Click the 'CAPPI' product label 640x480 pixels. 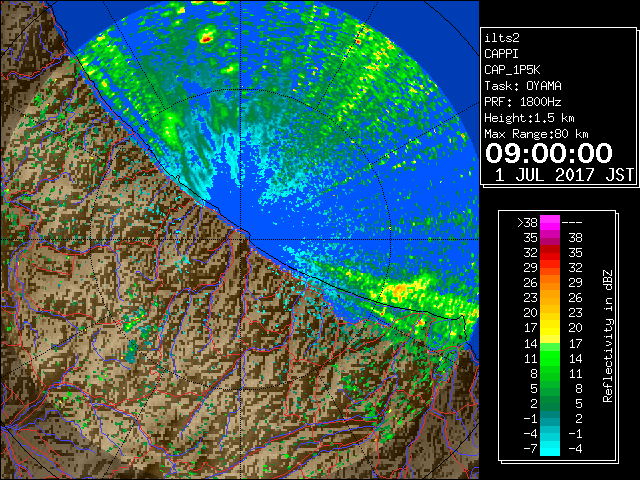[x=501, y=54]
